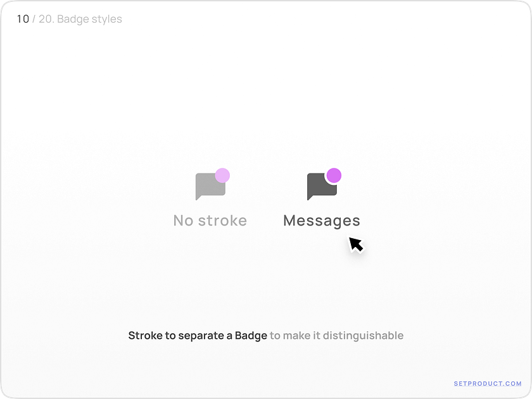Click the 'Messages' label tab

pos(322,221)
